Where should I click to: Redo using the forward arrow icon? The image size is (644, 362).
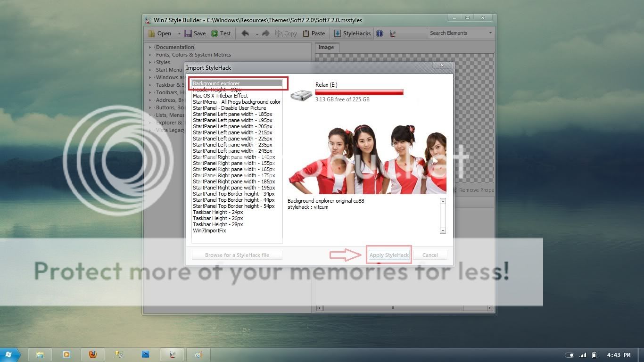(266, 33)
